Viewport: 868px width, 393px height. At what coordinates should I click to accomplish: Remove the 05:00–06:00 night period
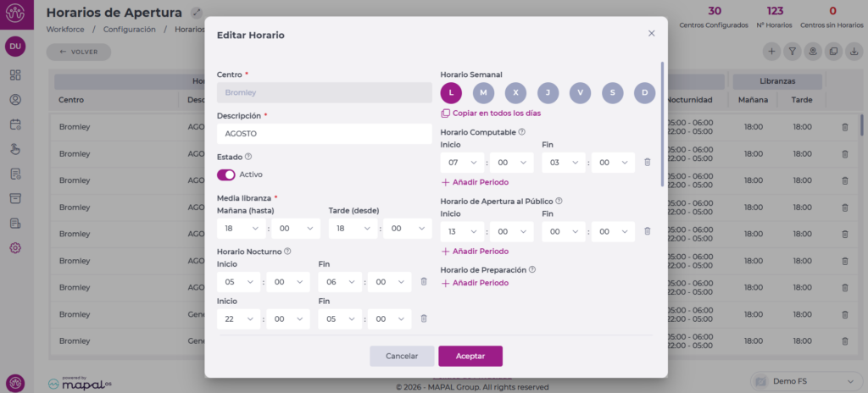pos(424,281)
